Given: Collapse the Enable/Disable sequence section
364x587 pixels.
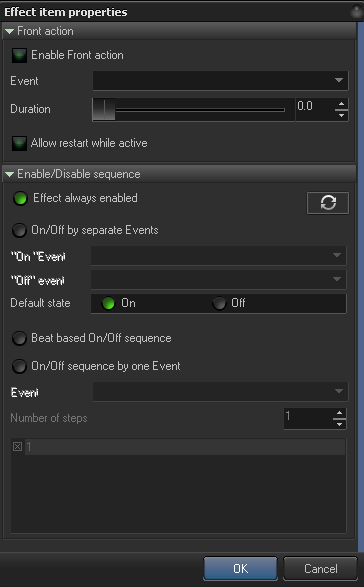Looking at the screenshot, I should point(10,174).
